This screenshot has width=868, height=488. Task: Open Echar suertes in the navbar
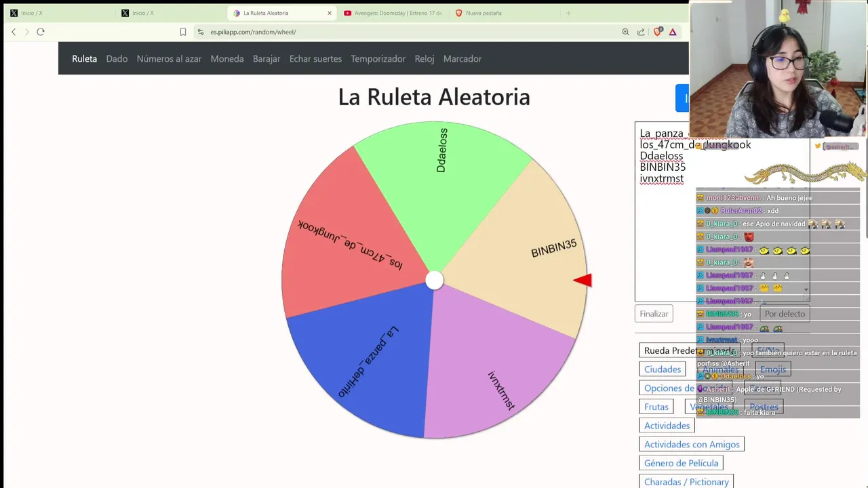tap(315, 59)
